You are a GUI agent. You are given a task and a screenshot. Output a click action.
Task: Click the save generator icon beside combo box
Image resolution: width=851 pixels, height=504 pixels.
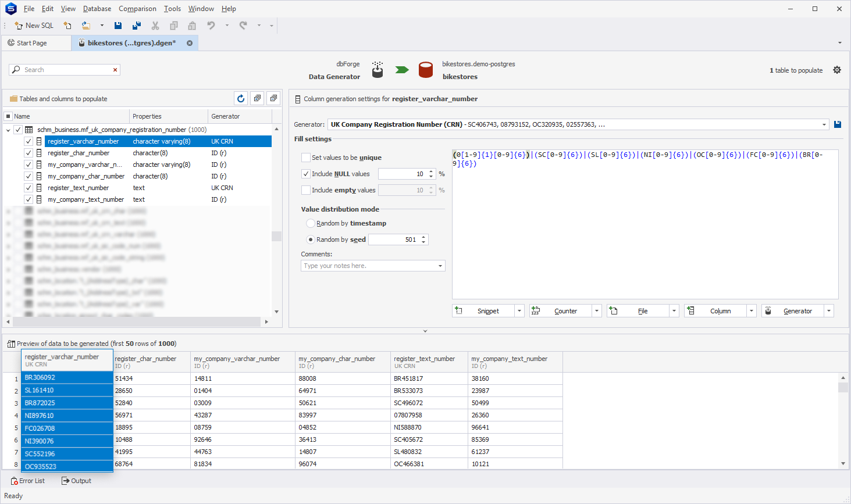click(x=838, y=124)
